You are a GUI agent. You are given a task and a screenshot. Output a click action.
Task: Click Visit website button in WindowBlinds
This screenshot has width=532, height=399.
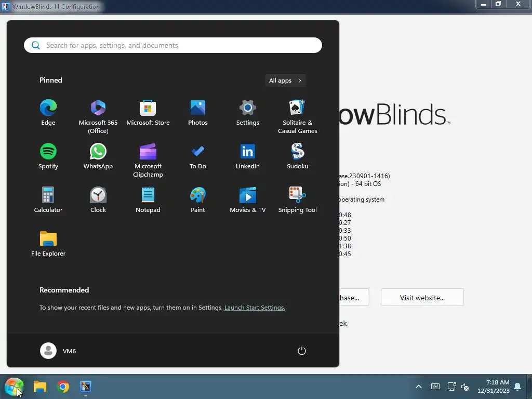click(422, 298)
